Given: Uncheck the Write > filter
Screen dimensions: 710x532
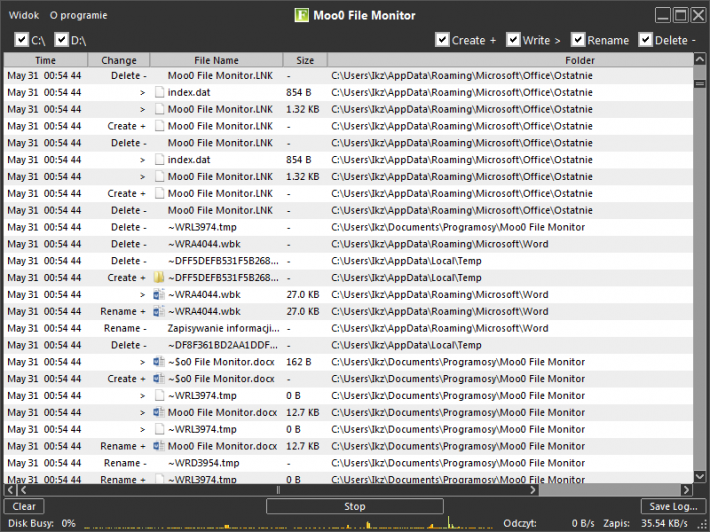Looking at the screenshot, I should pyautogui.click(x=513, y=40).
